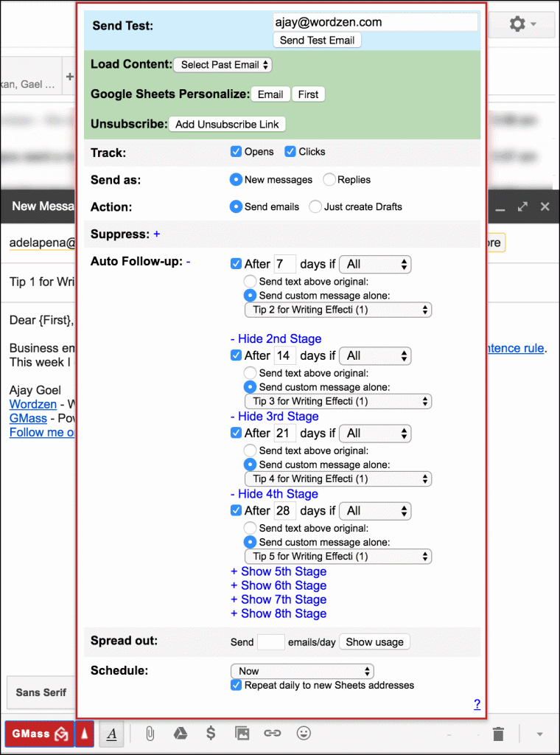Click the dollar sign money icon
Image resolution: width=560 pixels, height=755 pixels.
(x=211, y=734)
